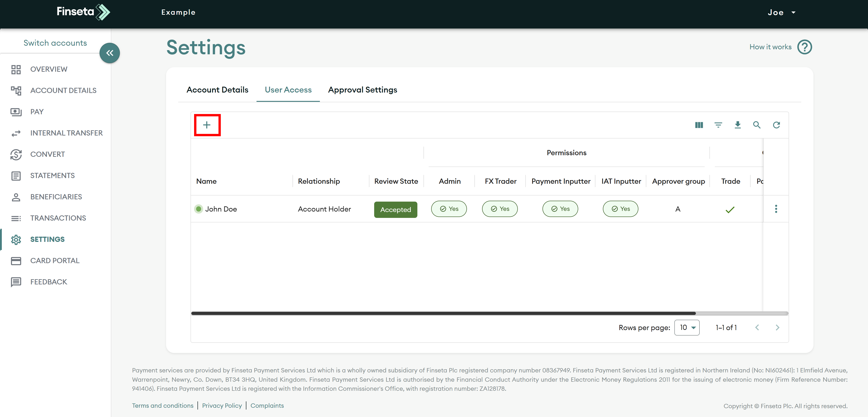Toggle Payment Inputter Yes chip
Screen dimensions: 868x417
(x=560, y=209)
